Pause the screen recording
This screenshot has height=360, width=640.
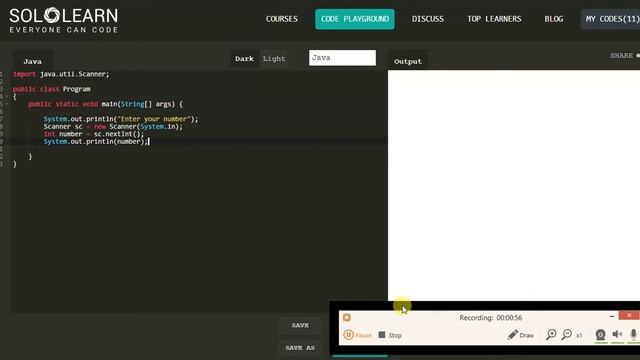tap(358, 335)
